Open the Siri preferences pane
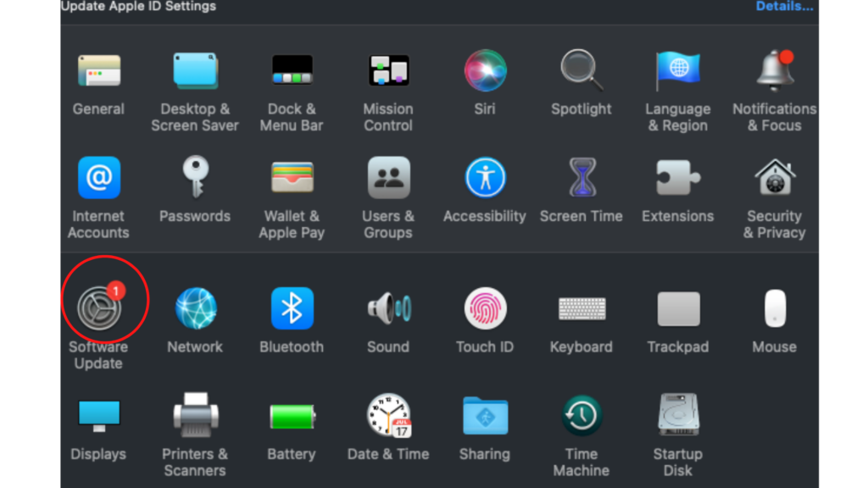The height and width of the screenshot is (488, 868). (x=485, y=70)
